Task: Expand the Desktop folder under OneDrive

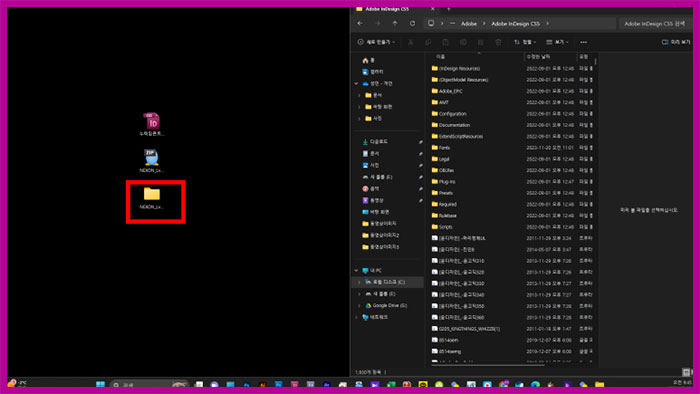Action: [359, 107]
